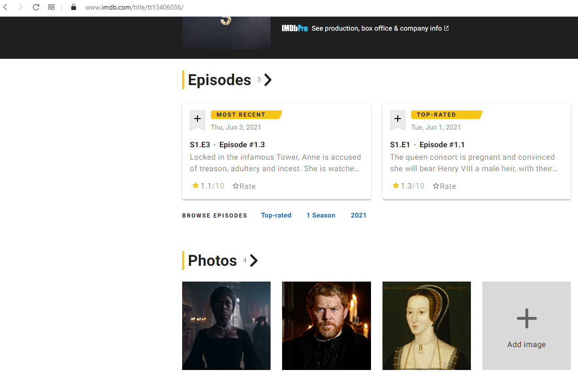The width and height of the screenshot is (578, 392).
Task: Rate Episode #1.3 with the Rate star
Action: [244, 186]
